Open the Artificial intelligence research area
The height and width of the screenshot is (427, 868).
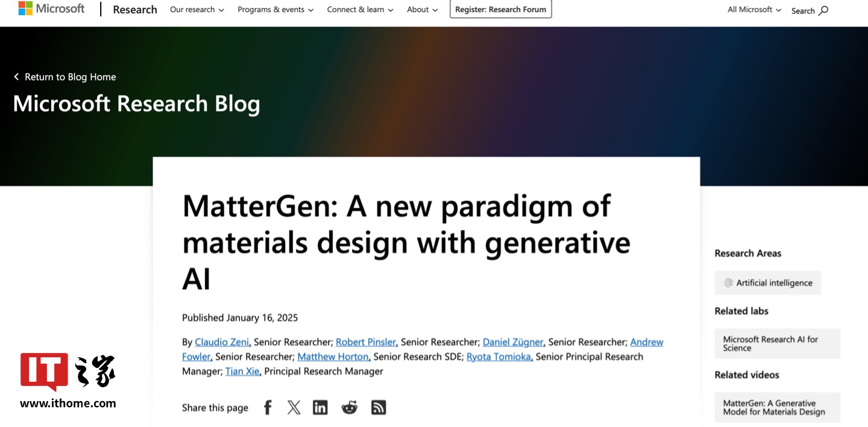pos(768,283)
